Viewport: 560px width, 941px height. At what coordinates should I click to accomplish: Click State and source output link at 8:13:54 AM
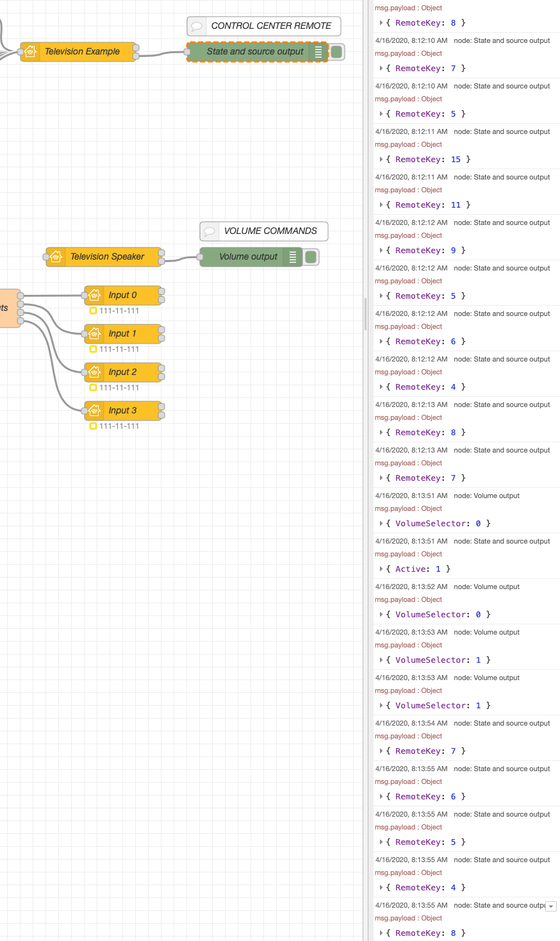(x=502, y=723)
